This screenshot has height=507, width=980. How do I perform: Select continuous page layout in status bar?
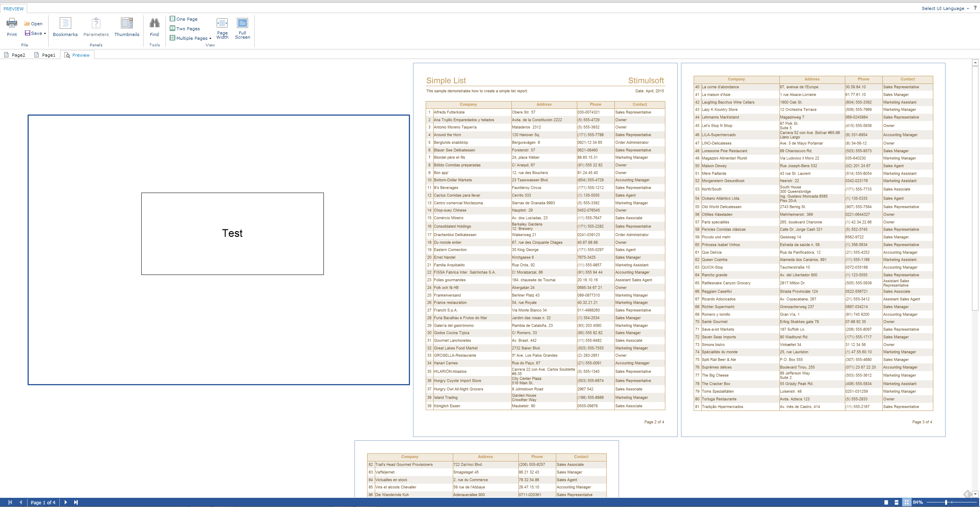tap(897, 502)
